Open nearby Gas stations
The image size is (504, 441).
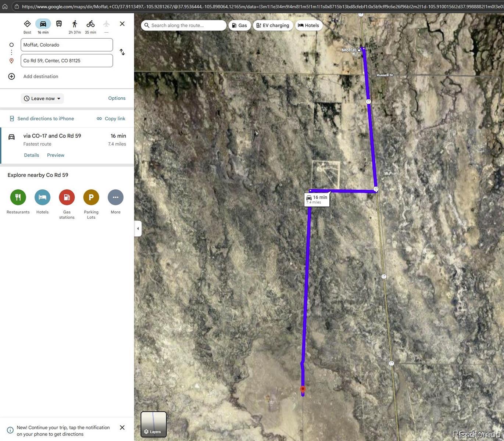point(67,197)
